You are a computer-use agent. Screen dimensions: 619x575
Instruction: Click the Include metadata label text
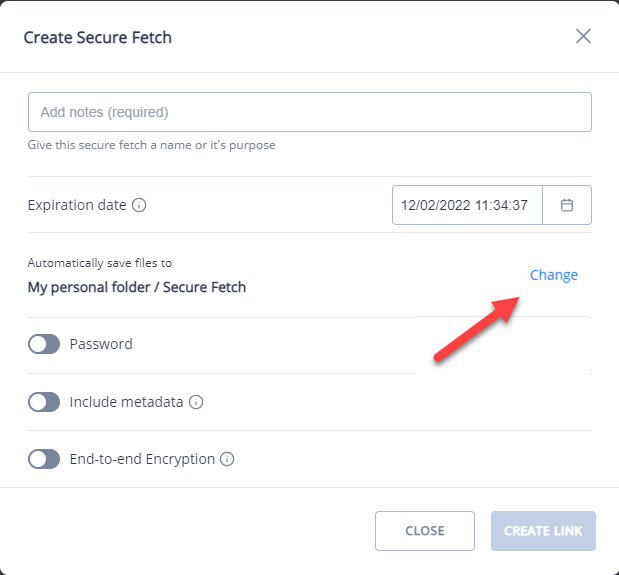click(x=126, y=402)
